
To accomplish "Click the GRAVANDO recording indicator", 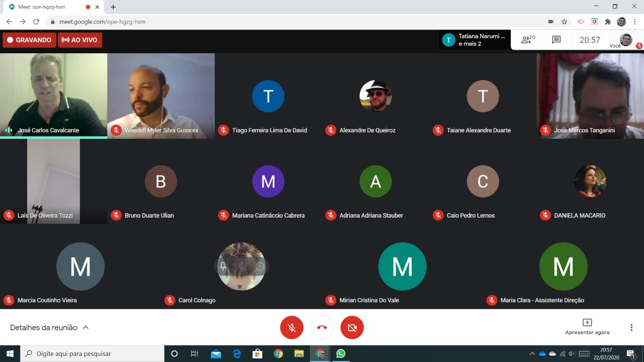I will coord(29,40).
